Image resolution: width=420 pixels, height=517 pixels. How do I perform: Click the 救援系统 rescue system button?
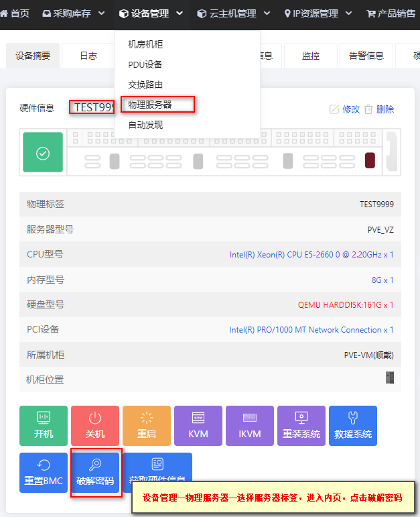(353, 426)
